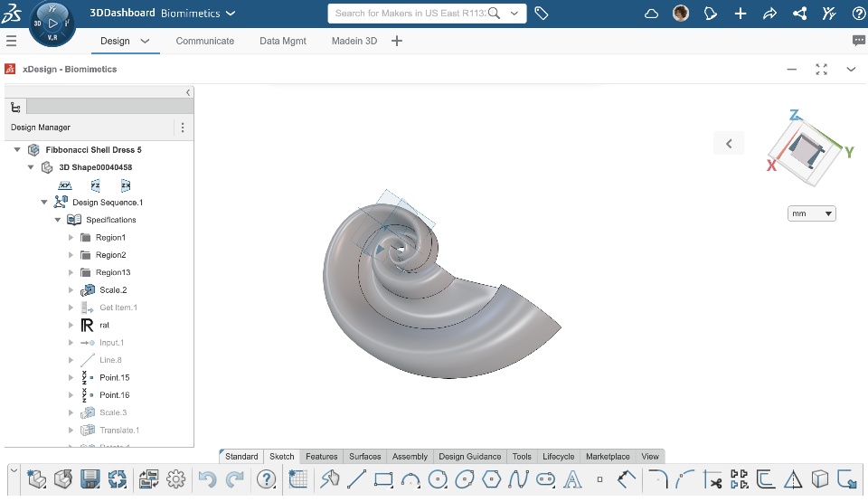868x502 pixels.
Task: Select the Point tool
Action: (599, 479)
